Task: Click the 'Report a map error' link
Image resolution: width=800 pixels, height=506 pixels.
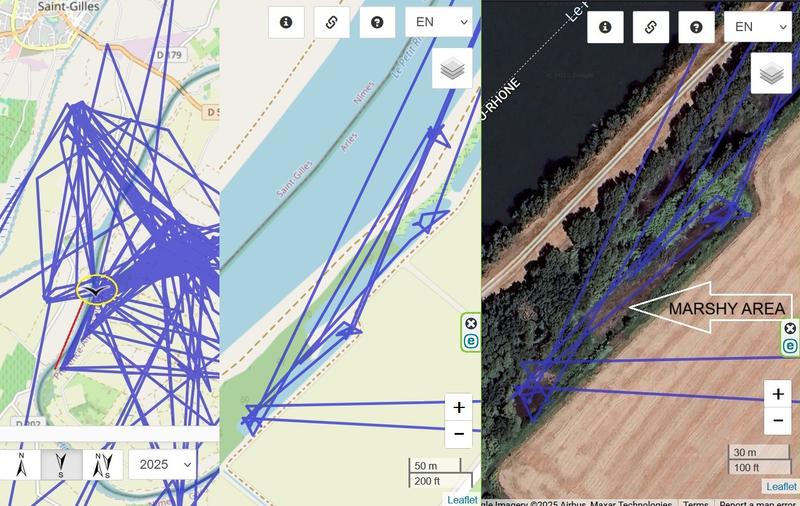Action: (x=757, y=502)
